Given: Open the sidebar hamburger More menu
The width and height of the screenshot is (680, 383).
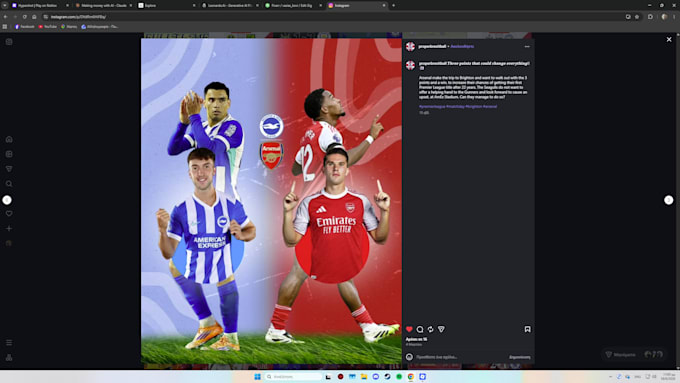Looking at the screenshot, I should point(9,343).
